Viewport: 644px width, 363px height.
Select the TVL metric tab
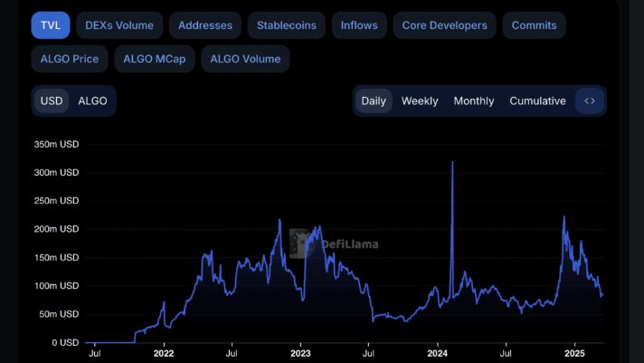click(51, 25)
